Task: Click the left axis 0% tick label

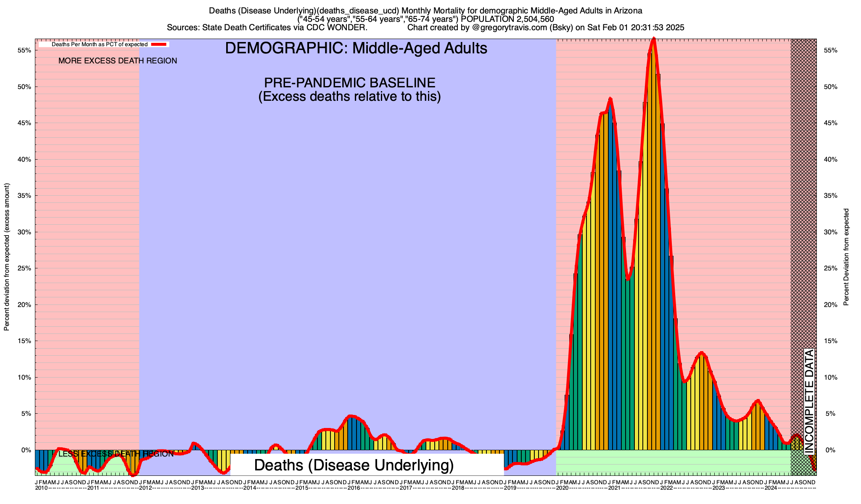Action: click(26, 450)
